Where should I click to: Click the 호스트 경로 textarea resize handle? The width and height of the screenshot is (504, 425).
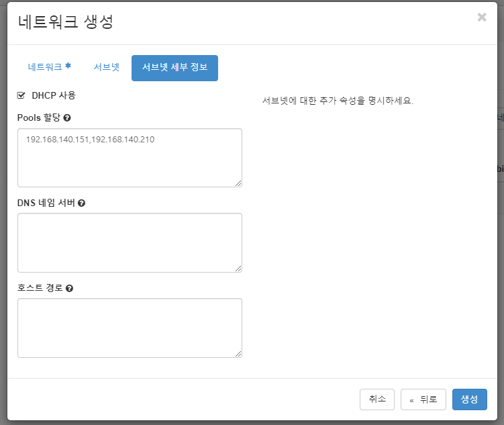(238, 354)
